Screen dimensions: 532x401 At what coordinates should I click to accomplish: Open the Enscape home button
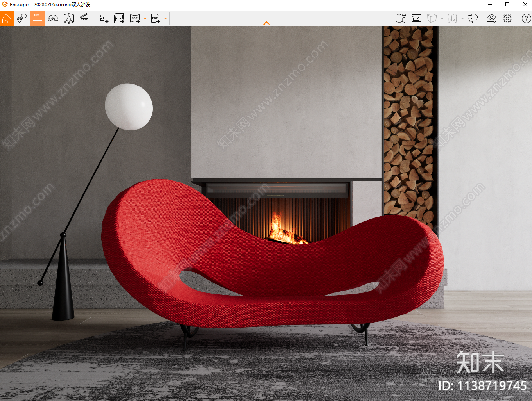click(7, 18)
